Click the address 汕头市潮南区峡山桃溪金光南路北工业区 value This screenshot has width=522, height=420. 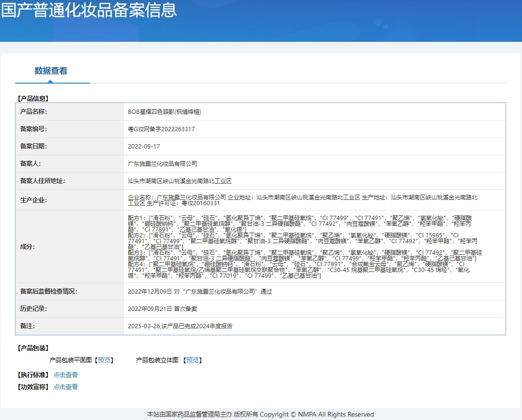[x=180, y=181]
